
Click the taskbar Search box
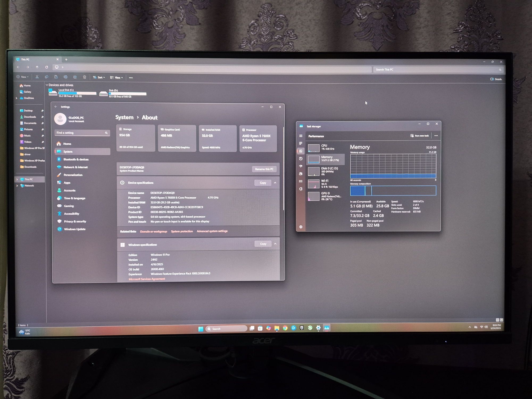226,329
